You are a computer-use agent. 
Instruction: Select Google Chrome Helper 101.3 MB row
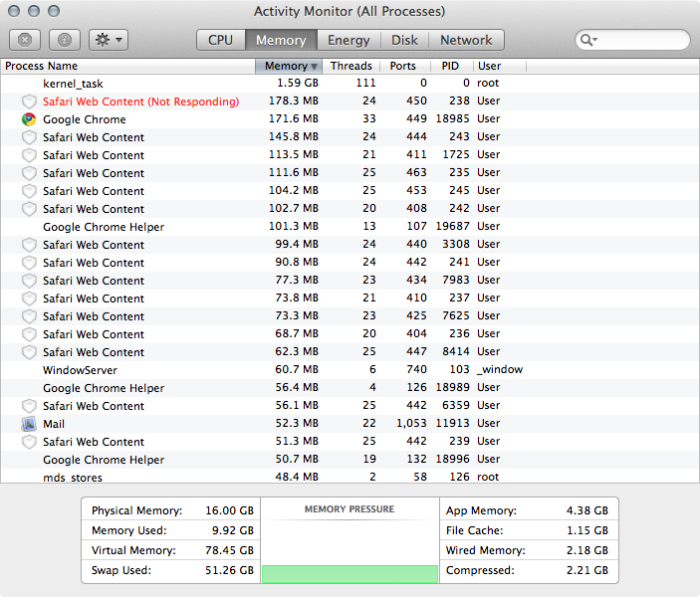click(350, 227)
